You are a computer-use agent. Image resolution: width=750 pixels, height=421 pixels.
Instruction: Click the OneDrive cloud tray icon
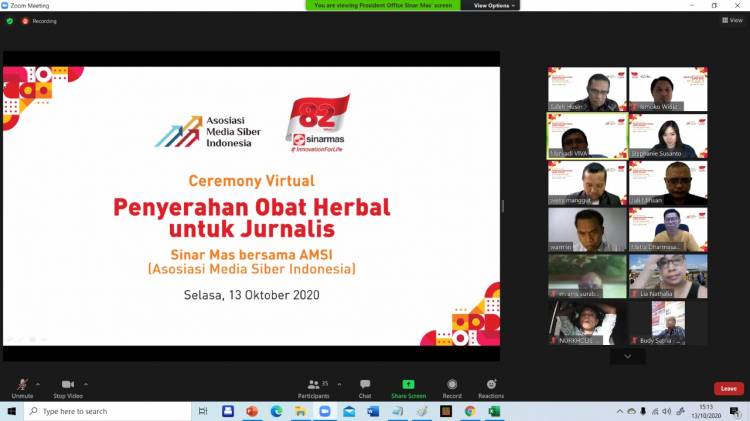[631, 411]
